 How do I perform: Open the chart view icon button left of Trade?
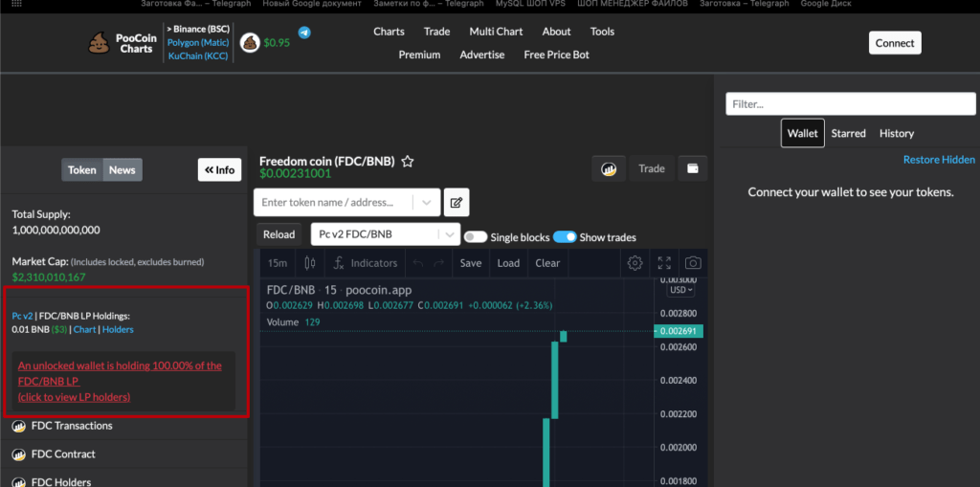(x=609, y=168)
